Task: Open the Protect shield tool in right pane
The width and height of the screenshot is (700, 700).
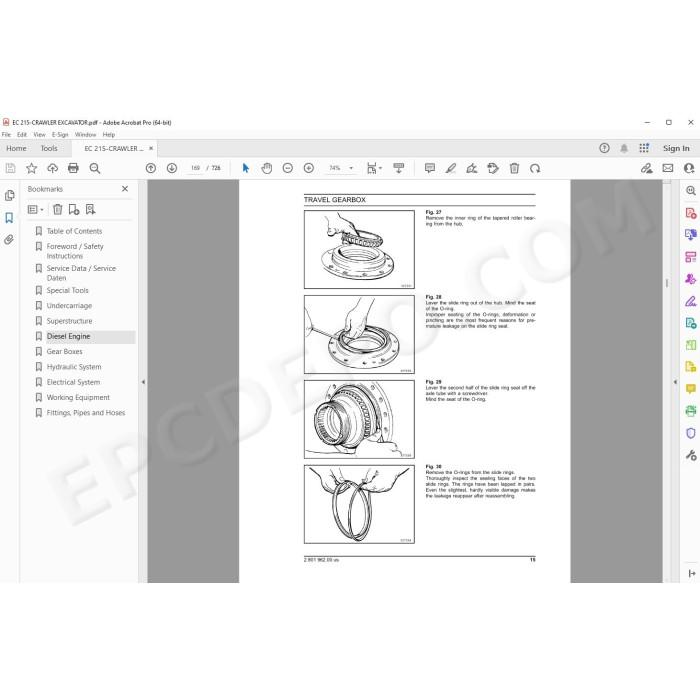Action: click(691, 433)
